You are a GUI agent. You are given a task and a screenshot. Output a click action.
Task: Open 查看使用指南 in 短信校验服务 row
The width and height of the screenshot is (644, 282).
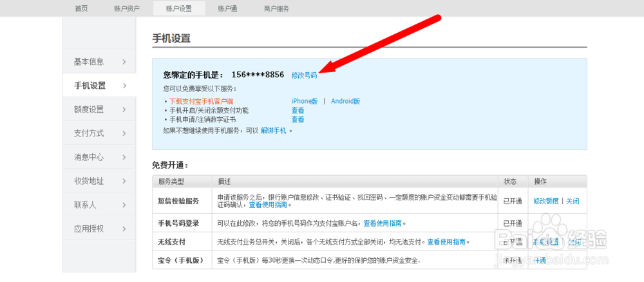268,205
